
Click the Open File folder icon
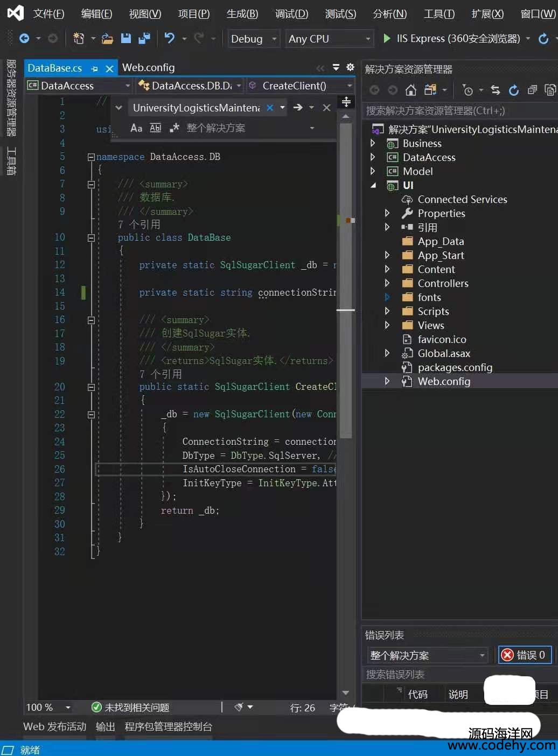(x=108, y=38)
